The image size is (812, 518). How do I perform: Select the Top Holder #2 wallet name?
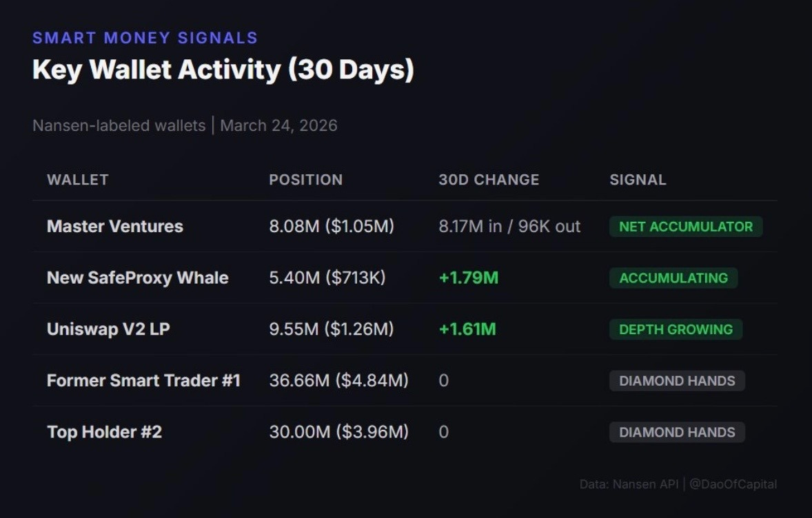coord(104,432)
